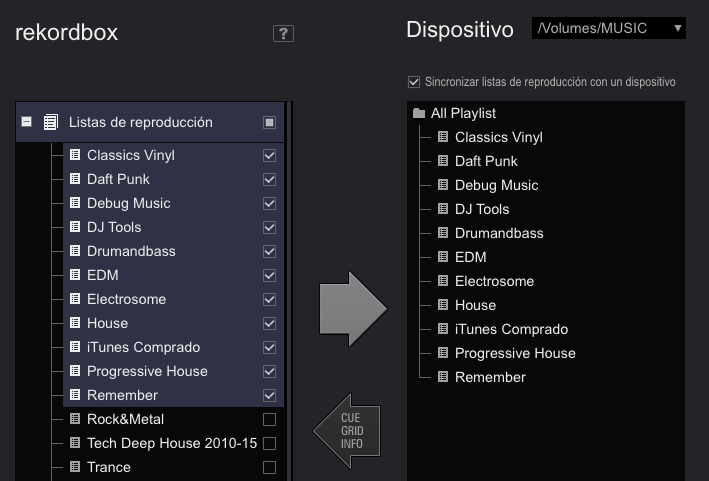The width and height of the screenshot is (709, 481).
Task: Select Progressive House in the device list
Action: coord(515,353)
